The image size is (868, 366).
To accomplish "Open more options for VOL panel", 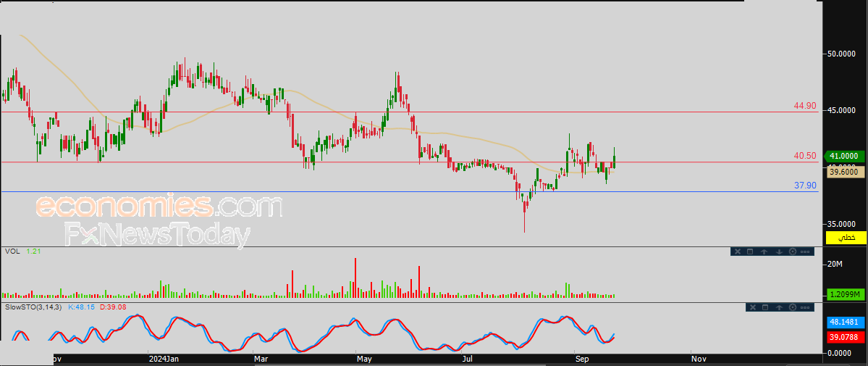I will click(806, 251).
